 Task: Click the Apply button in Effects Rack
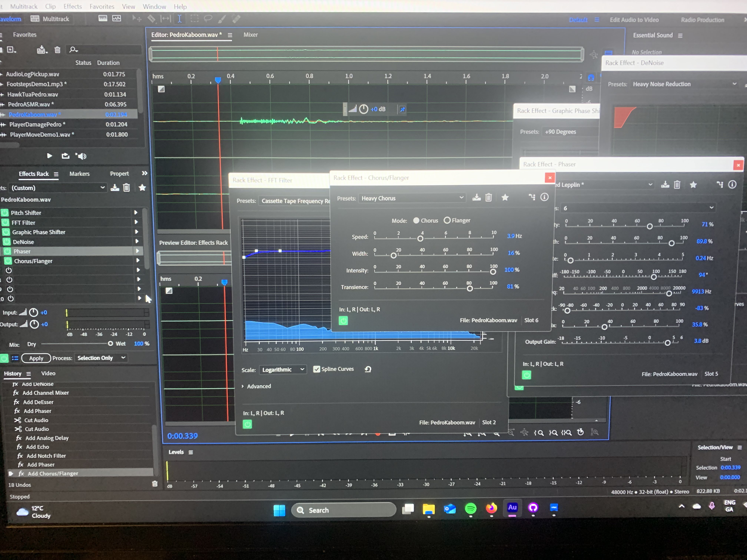36,358
